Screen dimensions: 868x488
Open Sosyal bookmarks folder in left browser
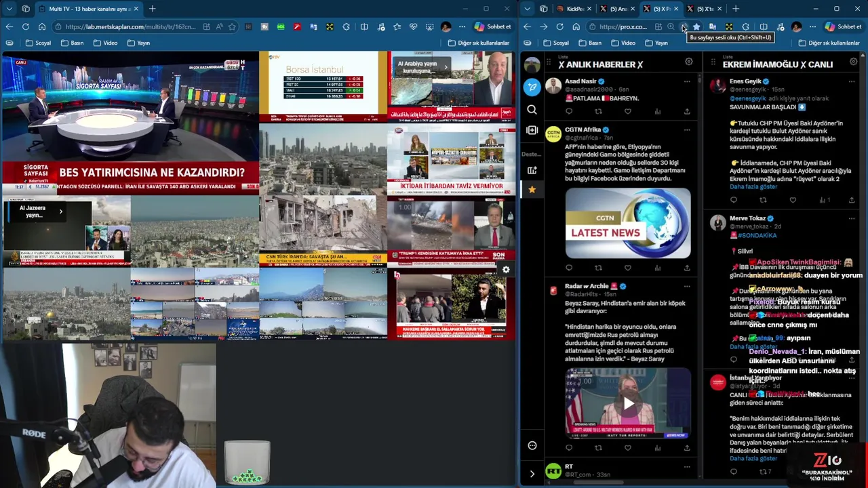pyautogui.click(x=38, y=43)
